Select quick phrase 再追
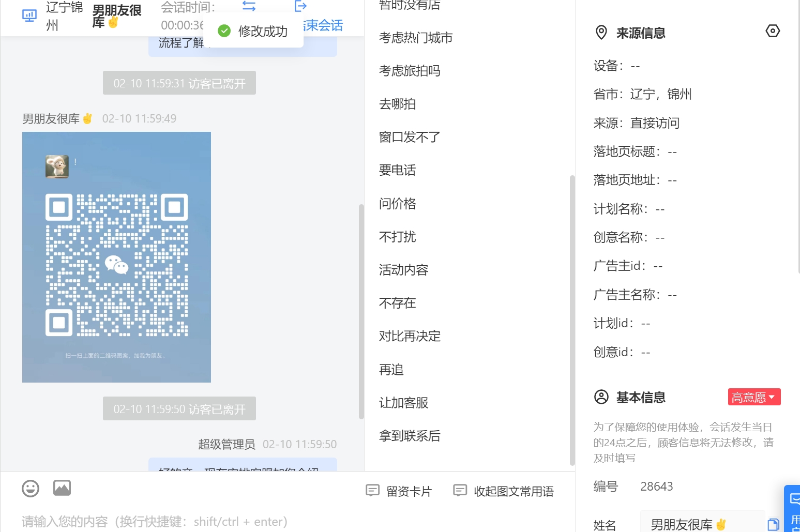Image resolution: width=800 pixels, height=532 pixels. pos(391,370)
